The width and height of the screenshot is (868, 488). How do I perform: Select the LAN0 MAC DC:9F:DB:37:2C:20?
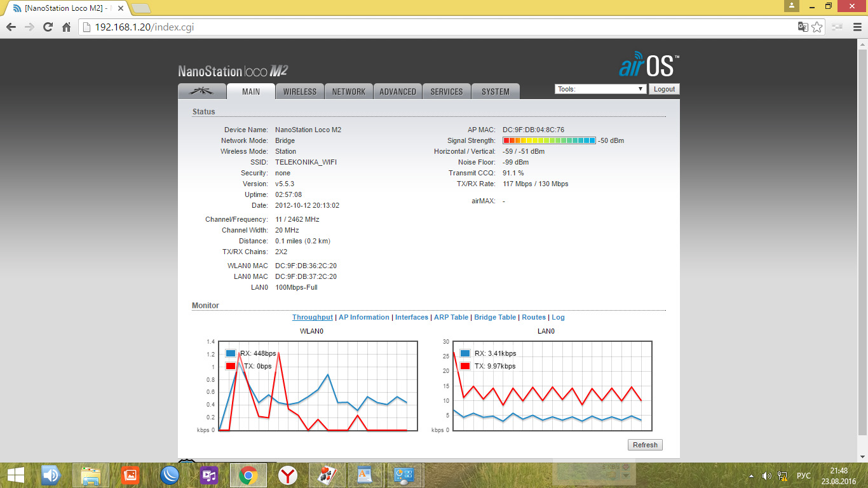pos(306,276)
